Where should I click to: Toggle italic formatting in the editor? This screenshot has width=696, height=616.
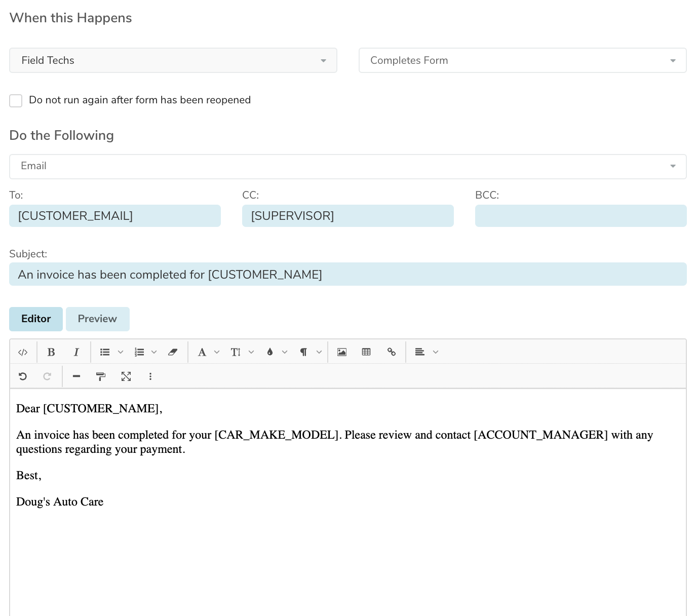76,352
